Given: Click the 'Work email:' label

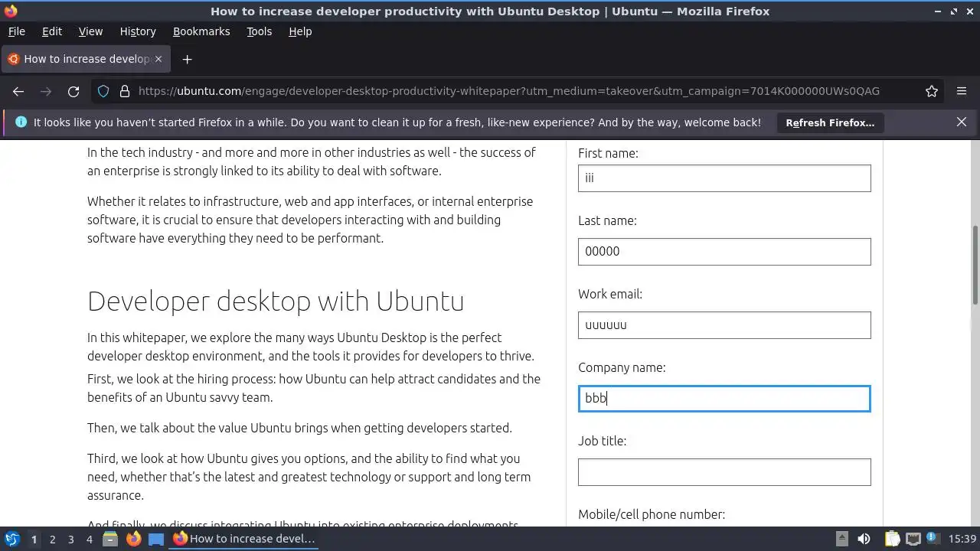Looking at the screenshot, I should [610, 294].
